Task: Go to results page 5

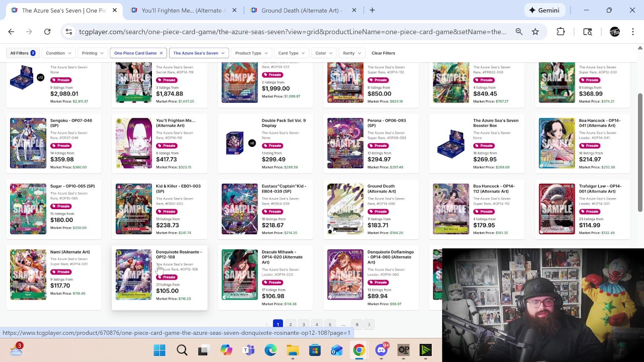Action: point(330,325)
